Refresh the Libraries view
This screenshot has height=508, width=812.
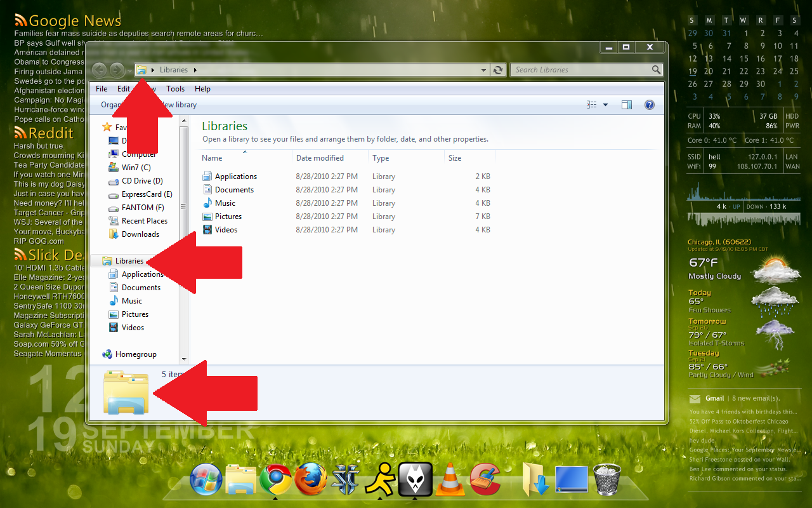pyautogui.click(x=498, y=70)
